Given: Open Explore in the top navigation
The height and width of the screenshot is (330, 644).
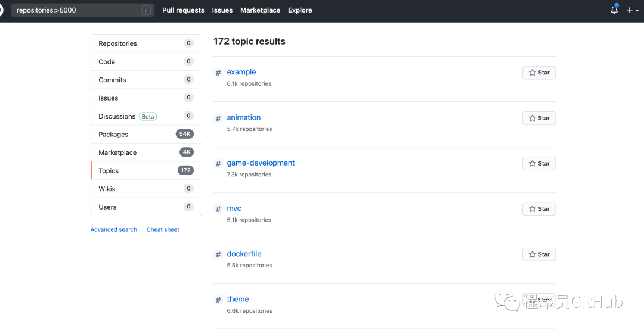Looking at the screenshot, I should coord(300,10).
